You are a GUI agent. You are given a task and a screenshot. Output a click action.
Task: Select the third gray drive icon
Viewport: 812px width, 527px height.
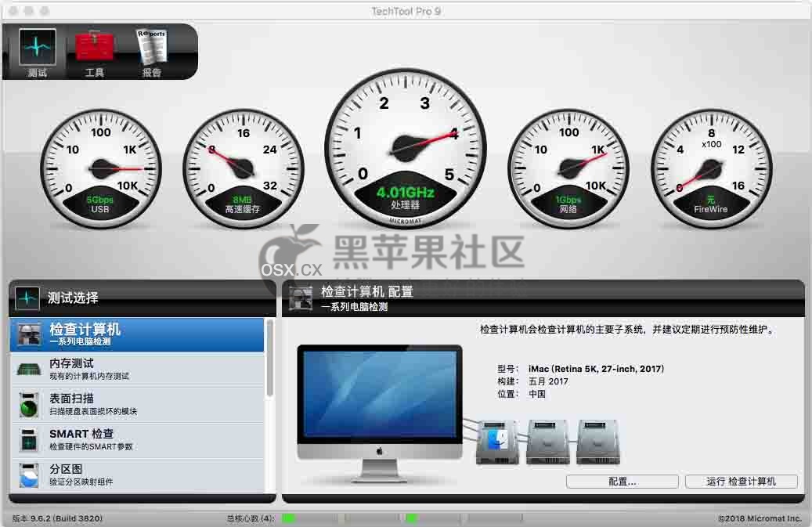[x=598, y=442]
